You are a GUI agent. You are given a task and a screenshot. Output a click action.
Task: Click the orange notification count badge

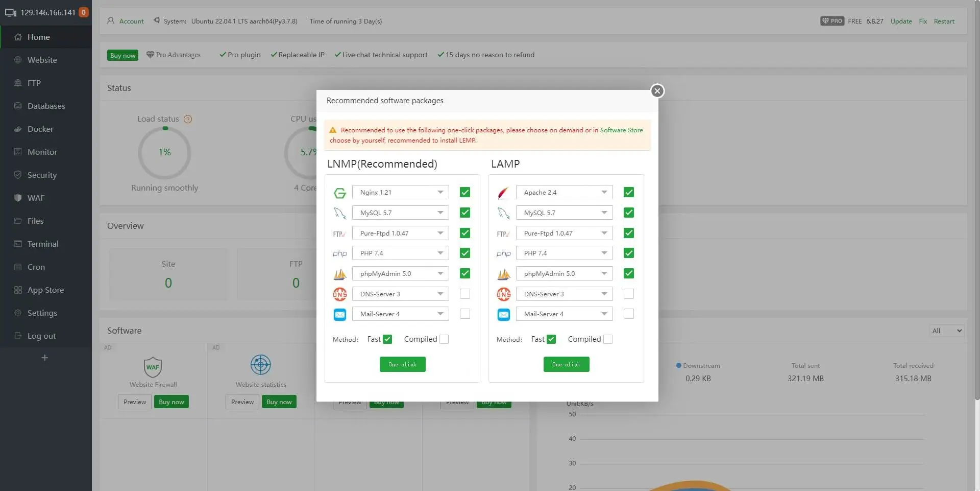[84, 12]
